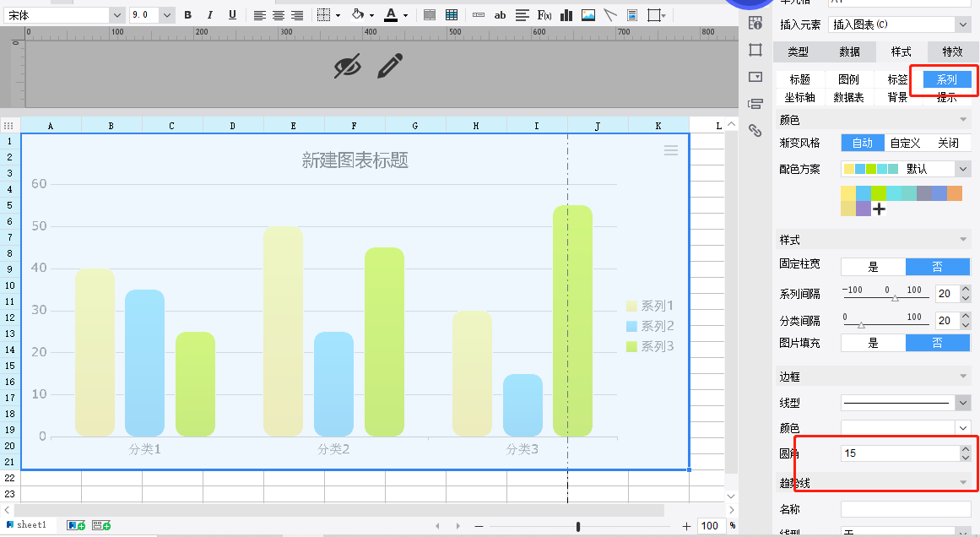Select 否 for 固定柱宽

pos(938,267)
